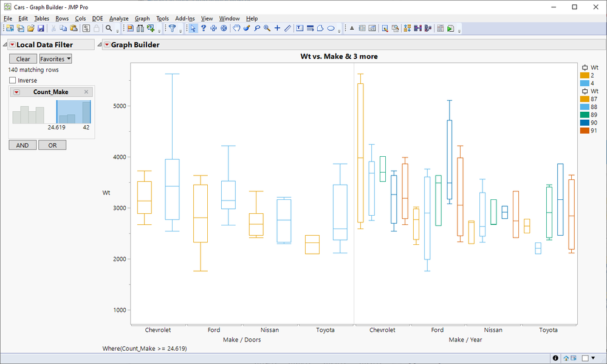Click the 91 red-orange legend swatch
The height and width of the screenshot is (364, 607).
tap(585, 131)
